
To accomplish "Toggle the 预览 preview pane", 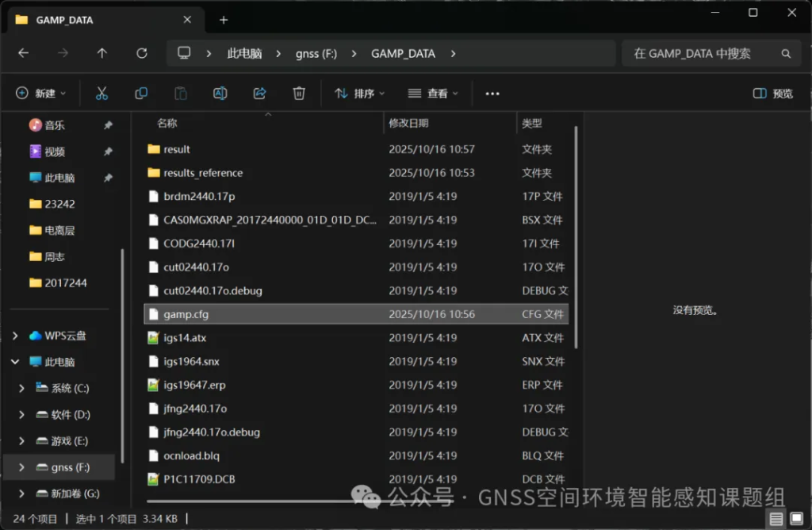I will coord(772,94).
